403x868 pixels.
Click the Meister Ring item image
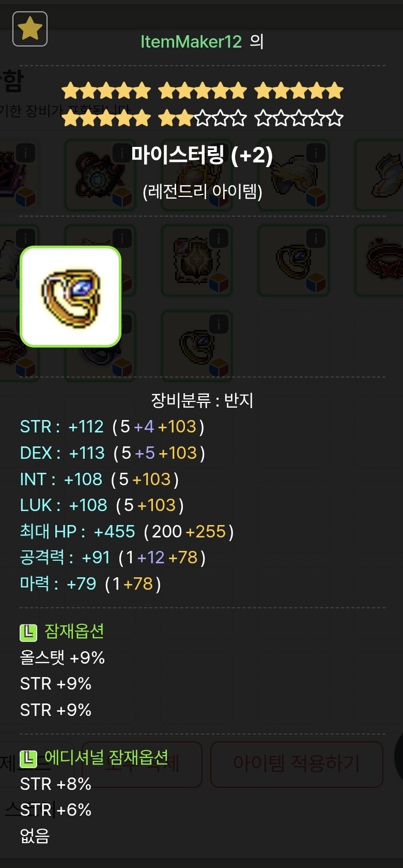[x=70, y=296]
